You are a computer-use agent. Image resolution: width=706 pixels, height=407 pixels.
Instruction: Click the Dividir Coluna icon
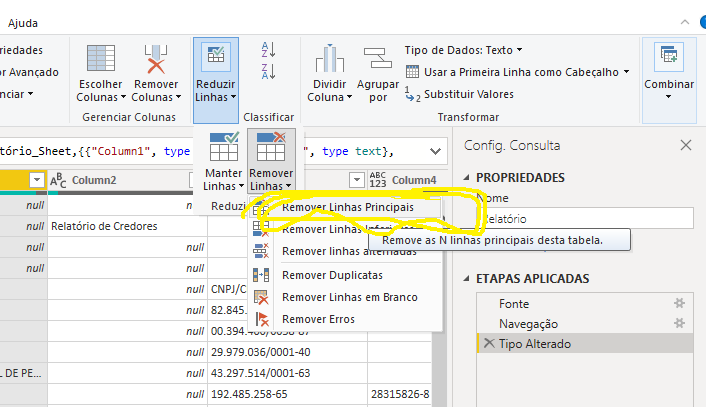click(x=330, y=59)
